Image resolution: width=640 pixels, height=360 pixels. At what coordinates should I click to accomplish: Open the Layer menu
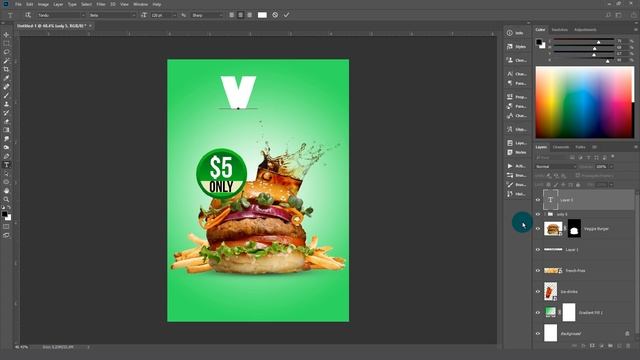pos(58,4)
